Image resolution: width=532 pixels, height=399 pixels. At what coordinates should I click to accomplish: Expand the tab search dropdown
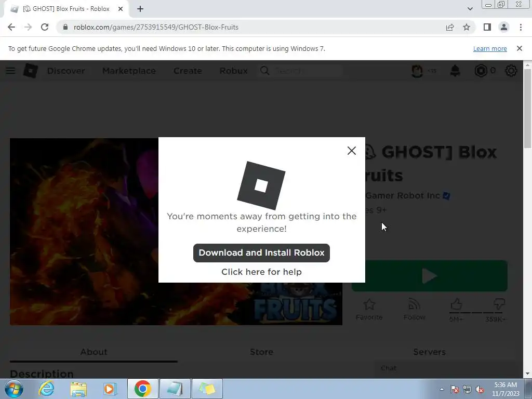[x=470, y=9]
